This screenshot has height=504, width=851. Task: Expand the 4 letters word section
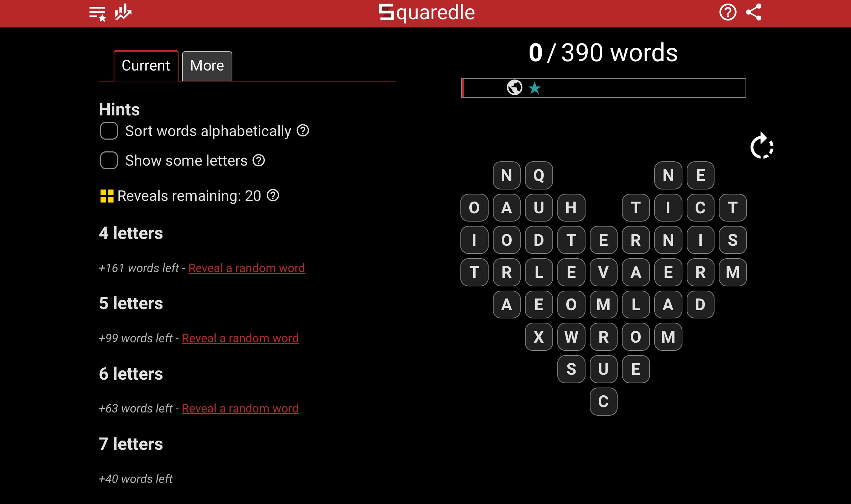[130, 233]
